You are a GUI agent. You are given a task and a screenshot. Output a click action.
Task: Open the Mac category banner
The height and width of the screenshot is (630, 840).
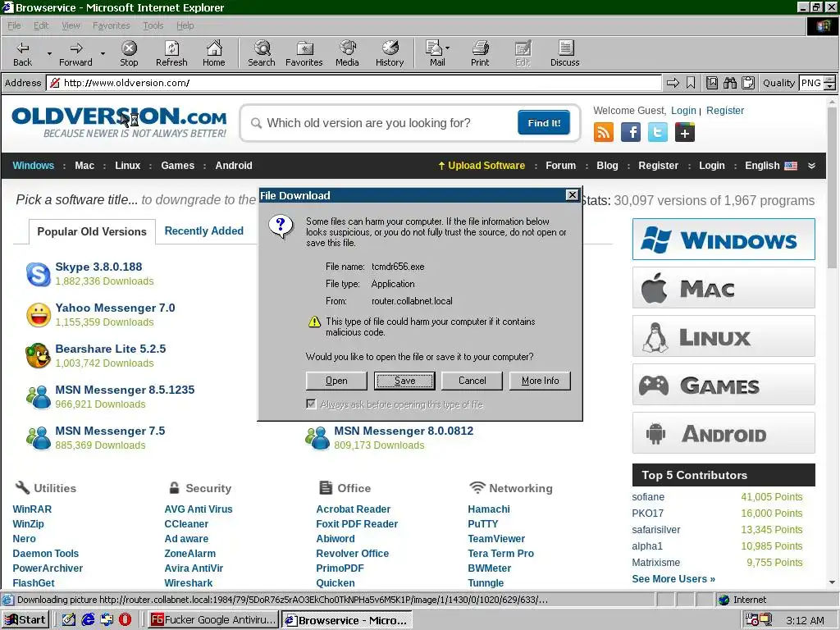[x=724, y=288]
